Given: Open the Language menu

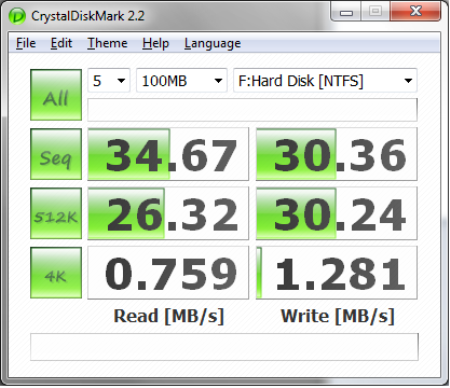Looking at the screenshot, I should (212, 43).
